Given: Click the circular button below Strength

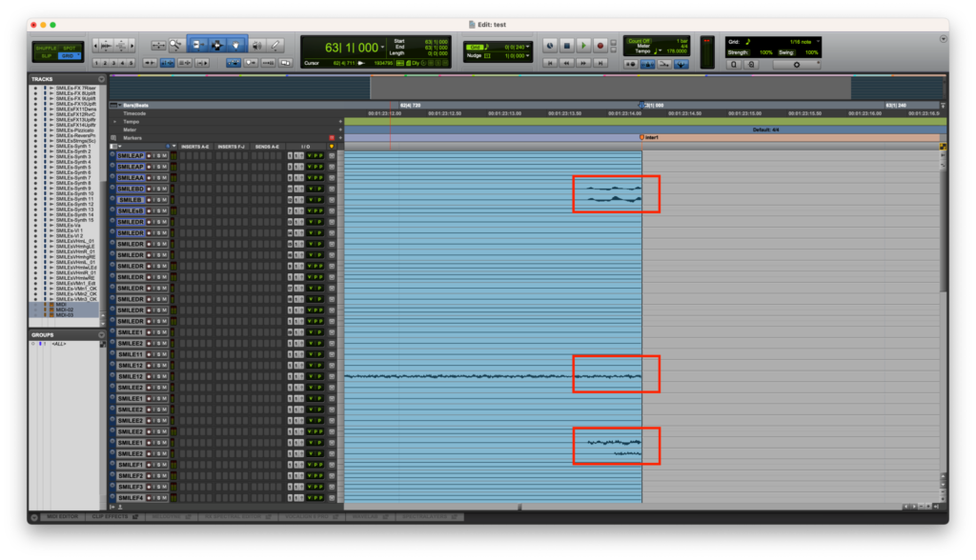Looking at the screenshot, I should [797, 64].
